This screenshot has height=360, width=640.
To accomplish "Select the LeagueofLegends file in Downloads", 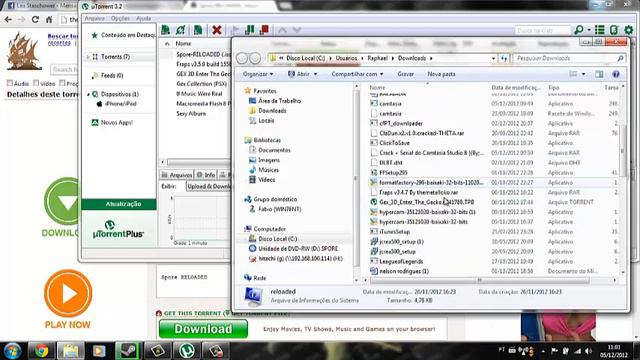I will tap(401, 261).
